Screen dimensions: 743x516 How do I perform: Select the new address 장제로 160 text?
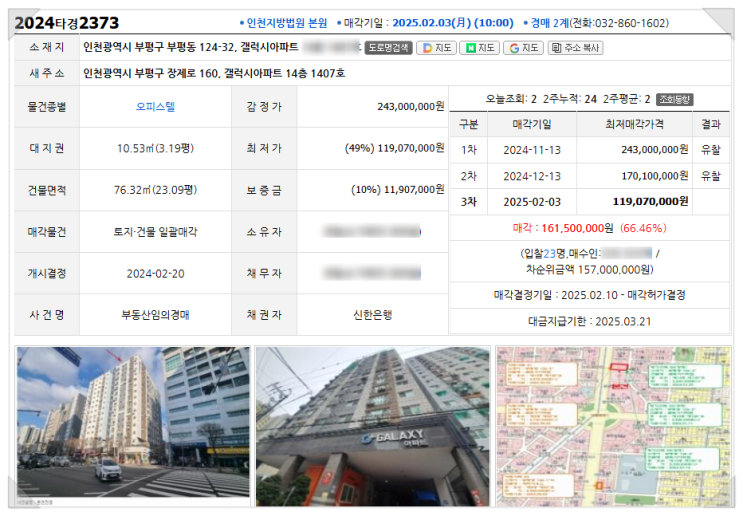(x=214, y=73)
